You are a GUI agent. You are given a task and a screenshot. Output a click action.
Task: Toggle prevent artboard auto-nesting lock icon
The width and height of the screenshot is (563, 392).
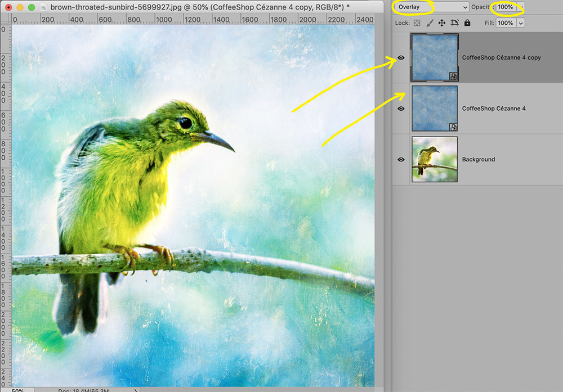tap(454, 23)
